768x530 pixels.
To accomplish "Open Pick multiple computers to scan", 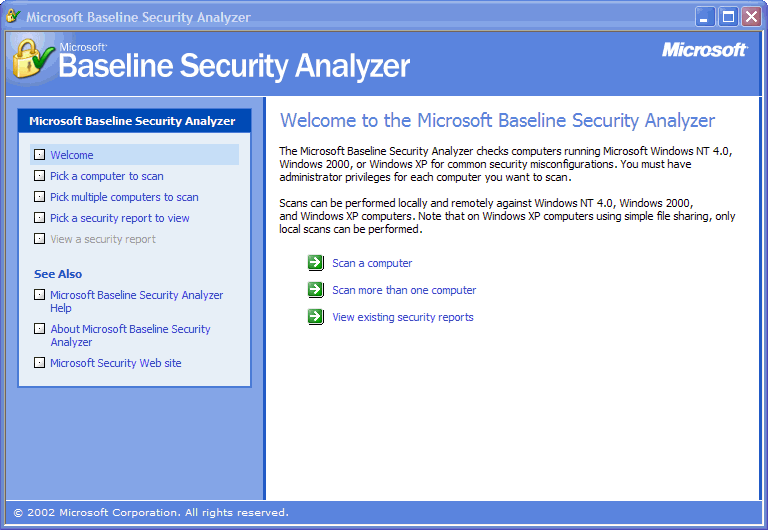I will (124, 197).
